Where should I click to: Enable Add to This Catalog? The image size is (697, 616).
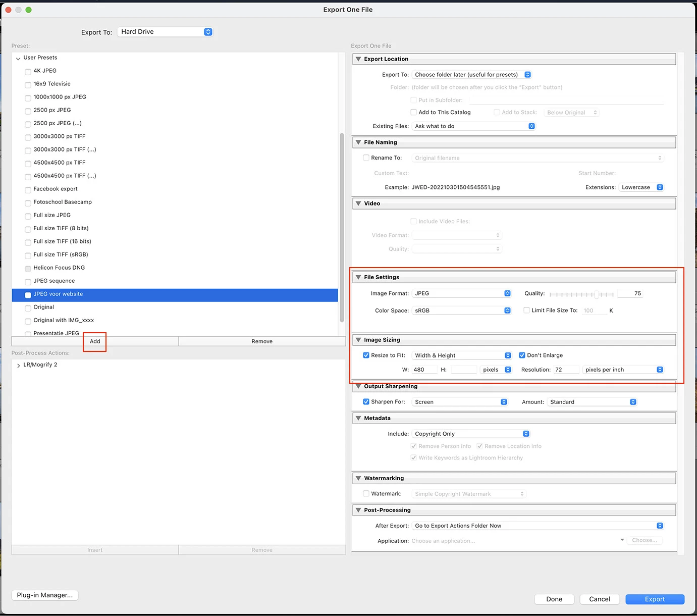(x=413, y=113)
